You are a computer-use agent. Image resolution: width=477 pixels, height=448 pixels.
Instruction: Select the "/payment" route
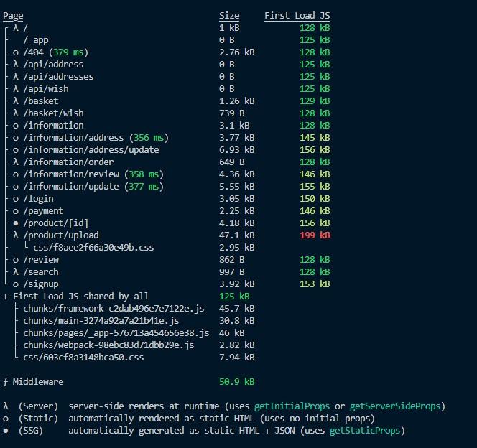pyautogui.click(x=44, y=211)
